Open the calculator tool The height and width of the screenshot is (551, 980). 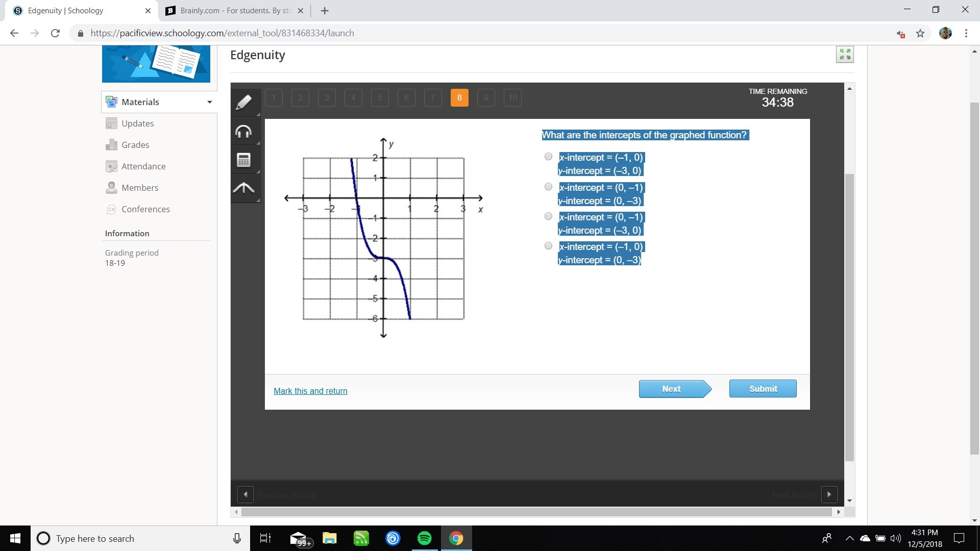[x=244, y=160]
